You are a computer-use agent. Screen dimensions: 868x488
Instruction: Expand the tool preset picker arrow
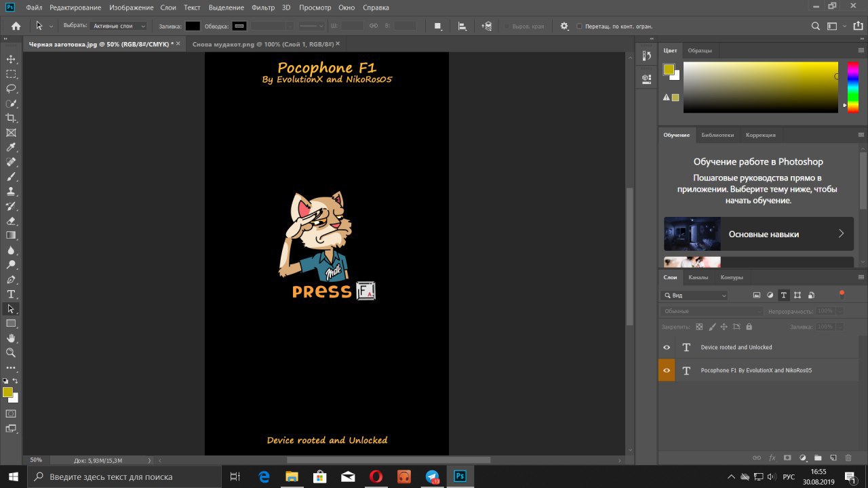tap(51, 26)
